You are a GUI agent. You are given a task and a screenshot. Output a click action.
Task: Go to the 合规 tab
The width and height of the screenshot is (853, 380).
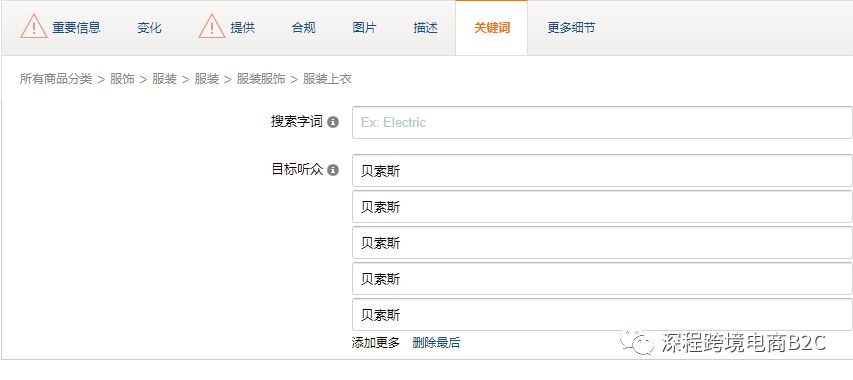[304, 28]
